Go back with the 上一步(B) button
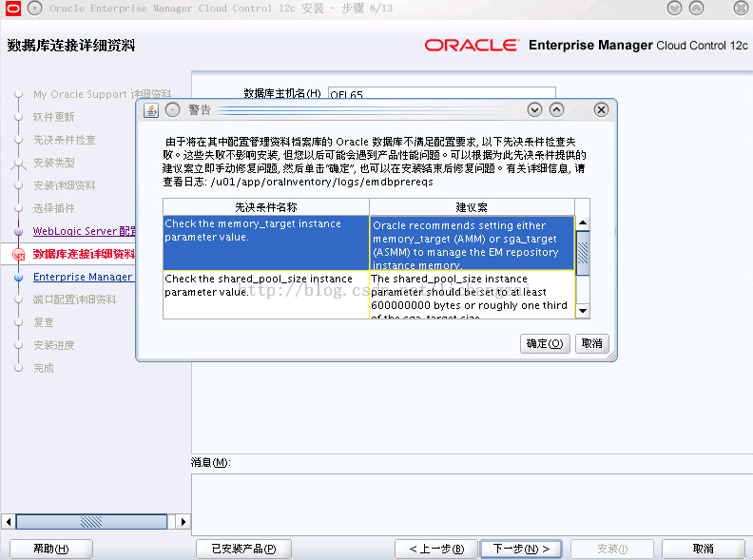 (x=436, y=549)
